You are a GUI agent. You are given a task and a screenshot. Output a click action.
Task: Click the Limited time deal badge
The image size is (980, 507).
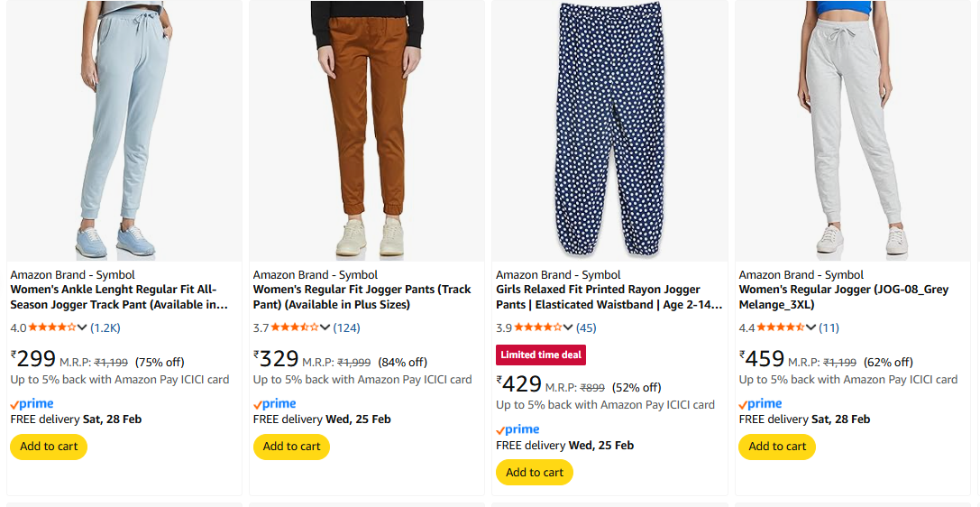pyautogui.click(x=541, y=355)
